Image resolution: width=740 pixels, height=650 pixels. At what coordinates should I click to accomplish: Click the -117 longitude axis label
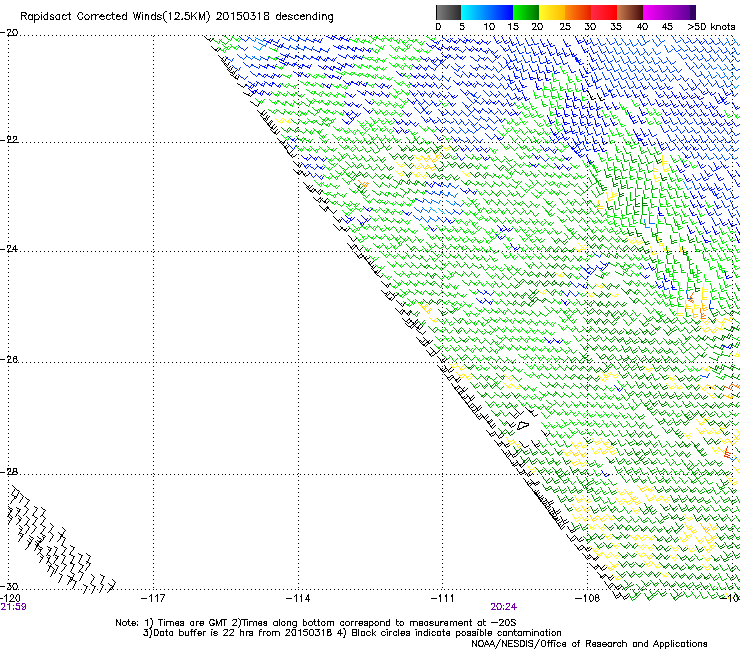coord(153,598)
